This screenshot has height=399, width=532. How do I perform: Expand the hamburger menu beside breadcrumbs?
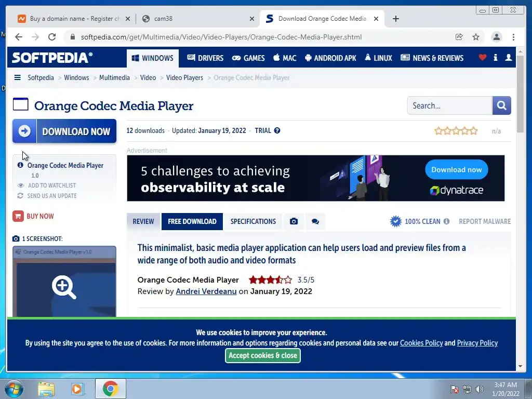pyautogui.click(x=17, y=77)
